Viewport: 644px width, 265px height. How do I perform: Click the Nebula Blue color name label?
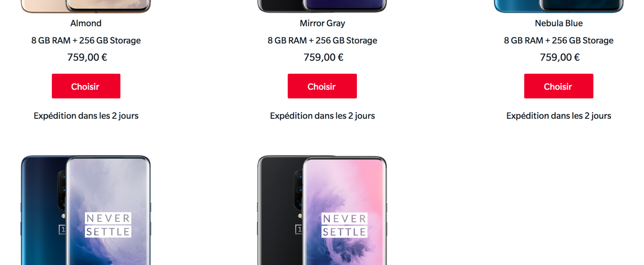point(559,23)
